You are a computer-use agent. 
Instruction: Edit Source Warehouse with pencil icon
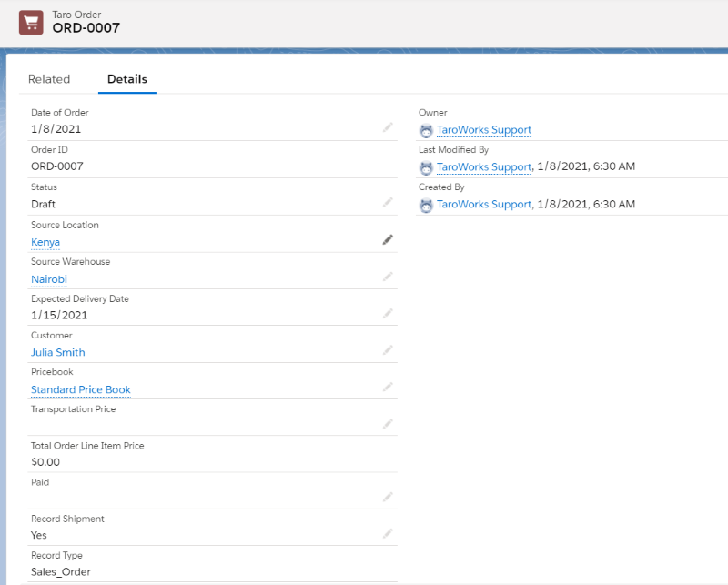(x=388, y=277)
